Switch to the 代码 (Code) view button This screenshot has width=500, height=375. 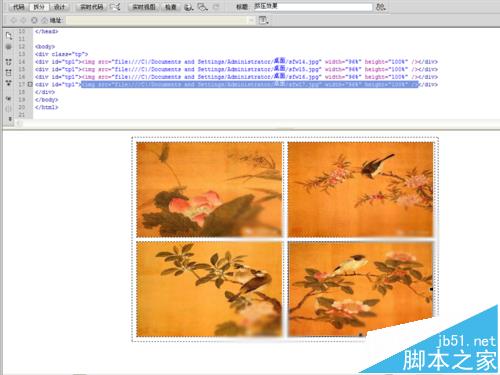pos(18,7)
